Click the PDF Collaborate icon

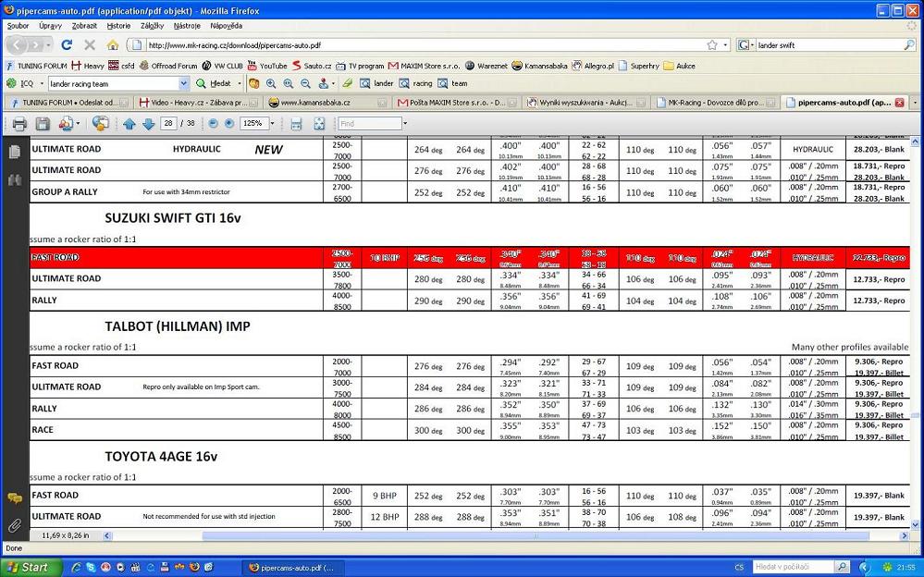click(64, 124)
